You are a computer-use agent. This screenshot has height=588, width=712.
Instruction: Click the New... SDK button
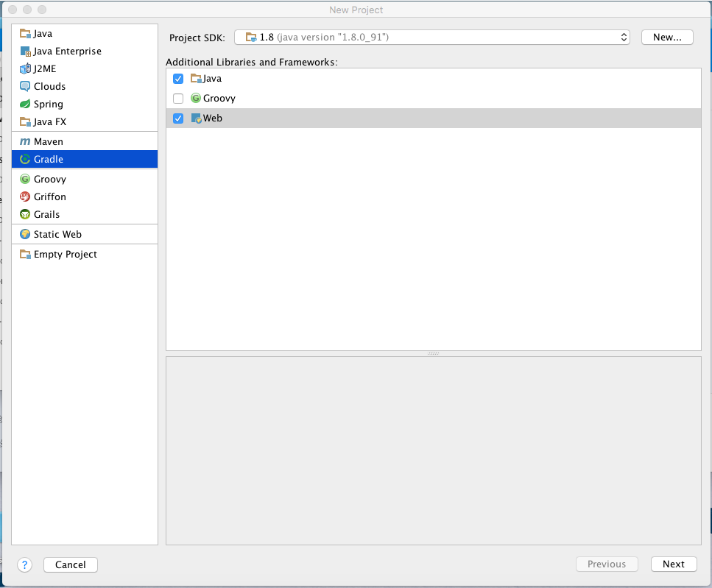(x=667, y=38)
